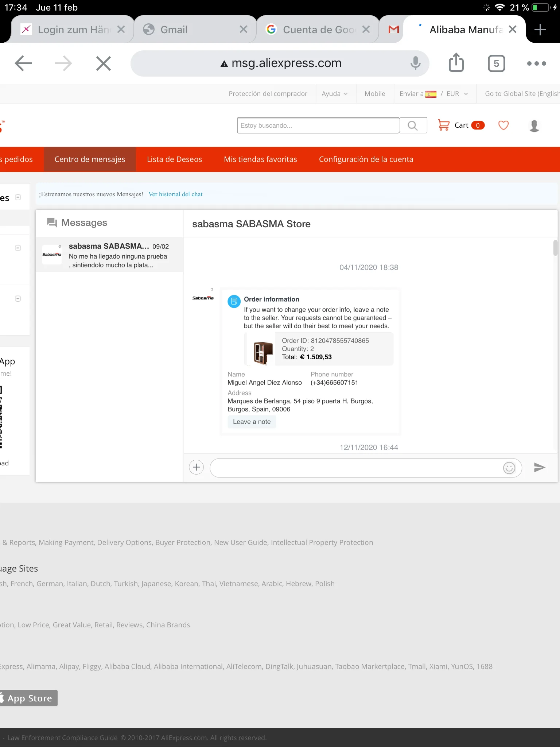Screen dimensions: 560x747
Task: Close the Alibaba Manufacturer tab
Action: tap(513, 30)
